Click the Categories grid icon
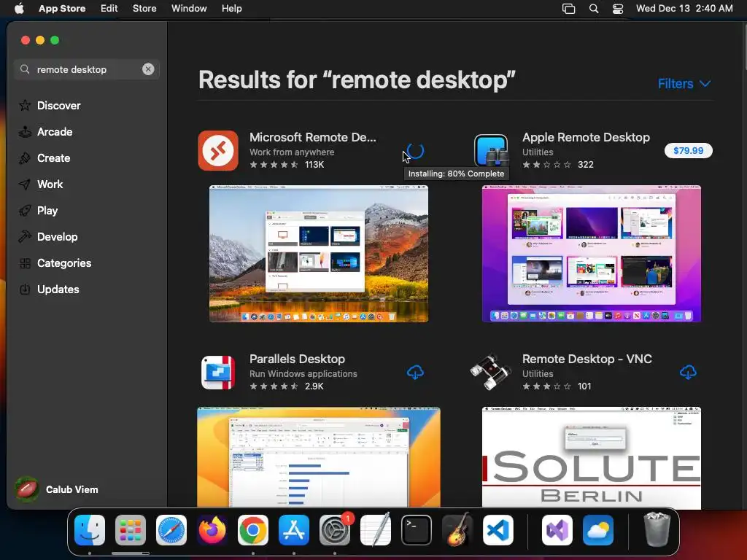 pyautogui.click(x=25, y=262)
